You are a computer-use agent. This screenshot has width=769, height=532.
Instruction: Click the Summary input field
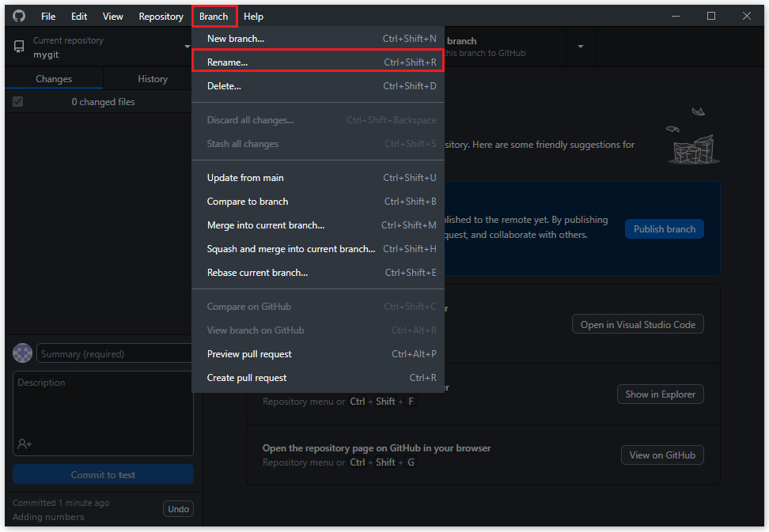115,354
